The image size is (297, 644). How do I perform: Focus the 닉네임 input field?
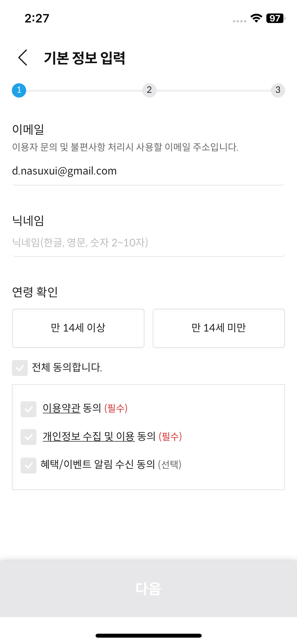tap(148, 242)
